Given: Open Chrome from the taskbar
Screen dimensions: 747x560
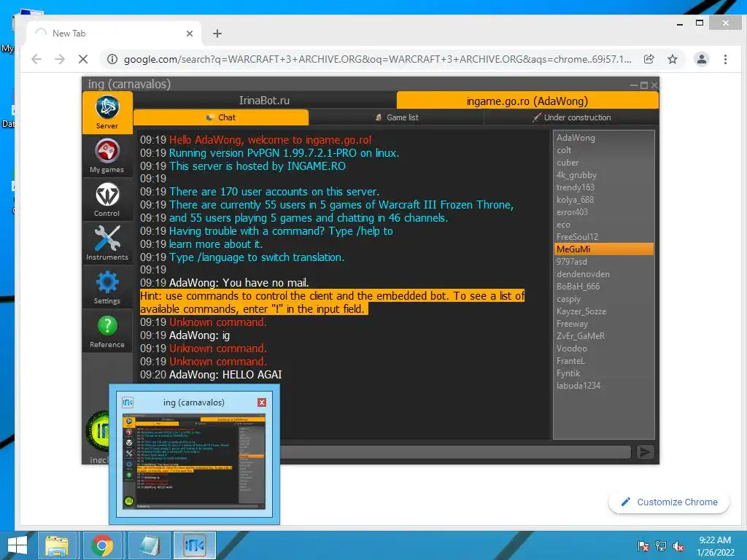Looking at the screenshot, I should coord(102,545).
